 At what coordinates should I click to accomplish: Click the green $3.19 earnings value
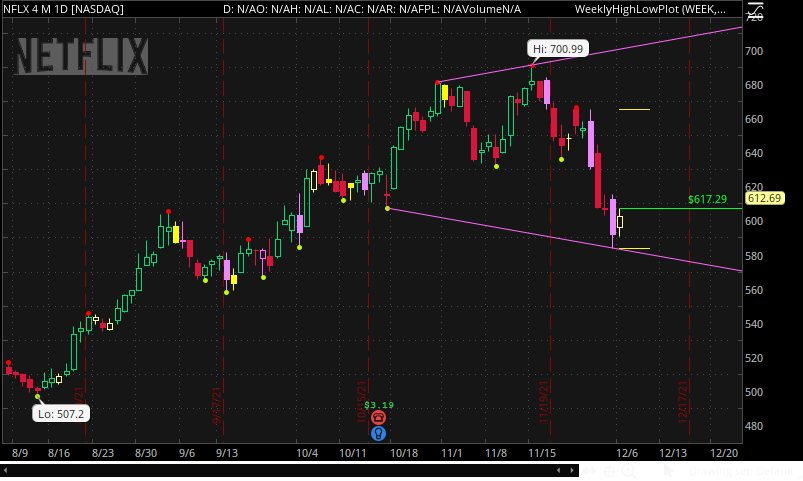(x=379, y=405)
